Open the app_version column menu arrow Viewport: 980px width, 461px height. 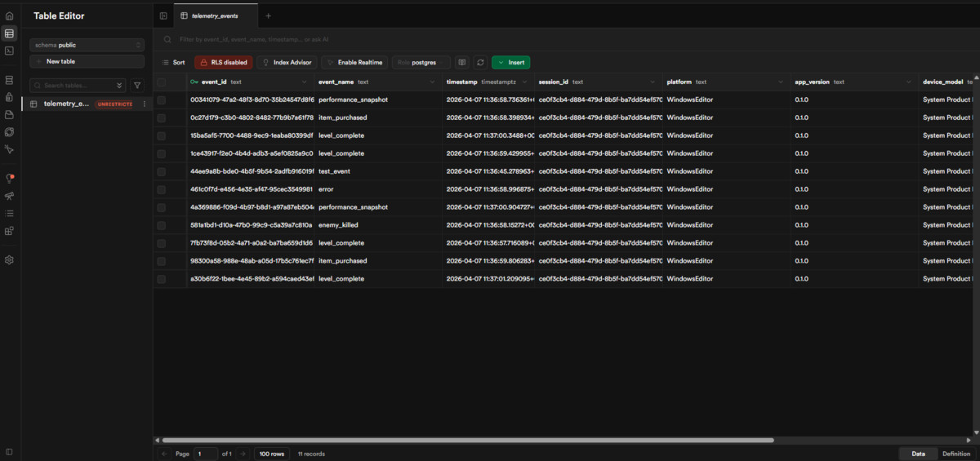click(x=908, y=82)
